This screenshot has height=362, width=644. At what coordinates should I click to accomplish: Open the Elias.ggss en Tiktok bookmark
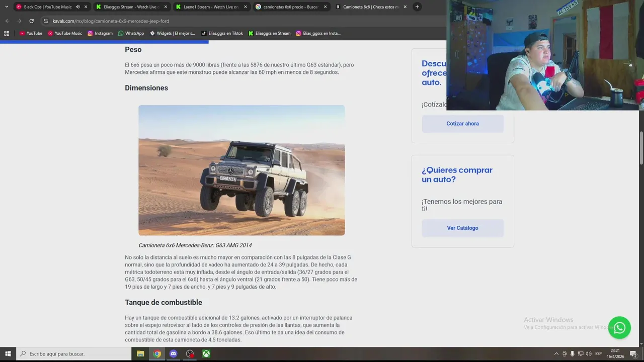point(222,33)
